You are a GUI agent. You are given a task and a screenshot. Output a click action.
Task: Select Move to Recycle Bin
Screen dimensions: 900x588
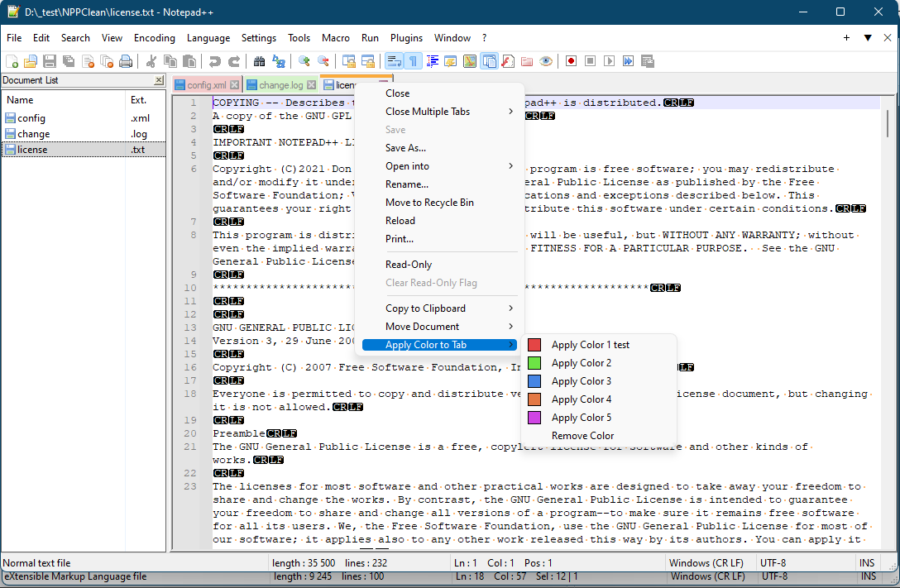click(x=429, y=202)
